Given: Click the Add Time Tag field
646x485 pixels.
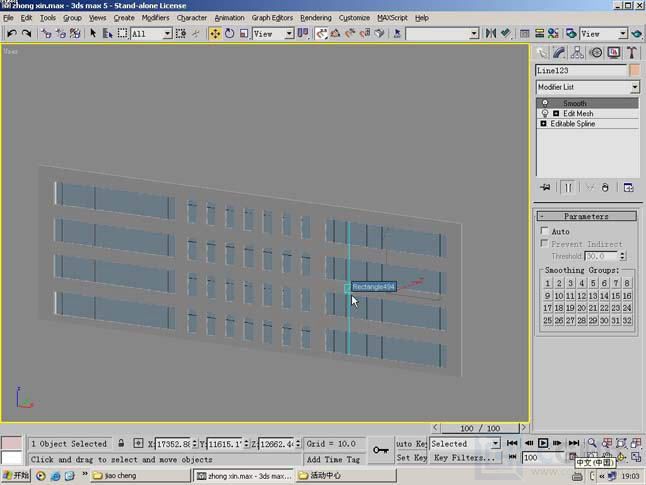Looking at the screenshot, I should (333, 459).
